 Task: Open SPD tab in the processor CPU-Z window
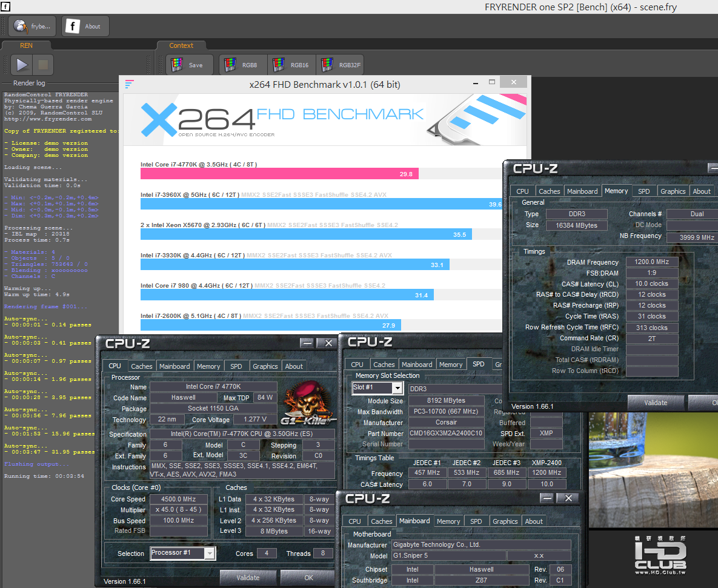click(236, 366)
